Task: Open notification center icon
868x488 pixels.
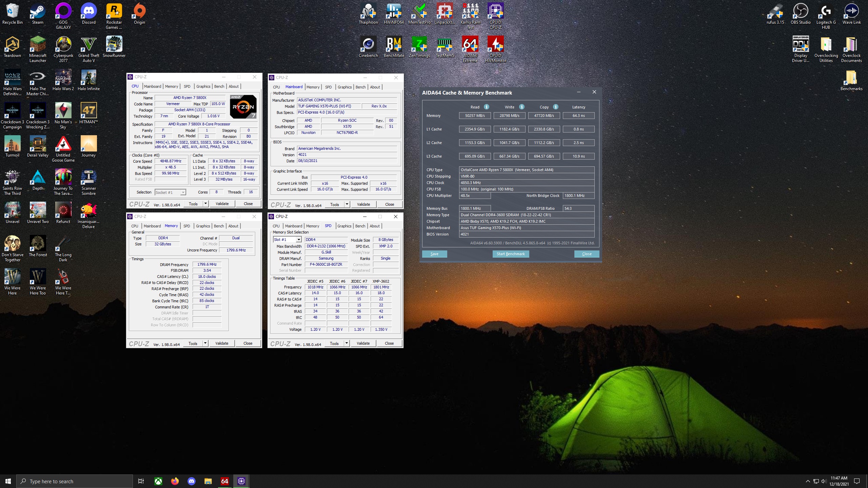Action: tap(857, 481)
